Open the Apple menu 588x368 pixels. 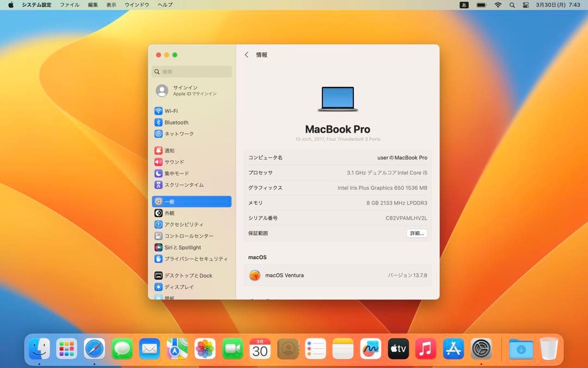pyautogui.click(x=11, y=5)
